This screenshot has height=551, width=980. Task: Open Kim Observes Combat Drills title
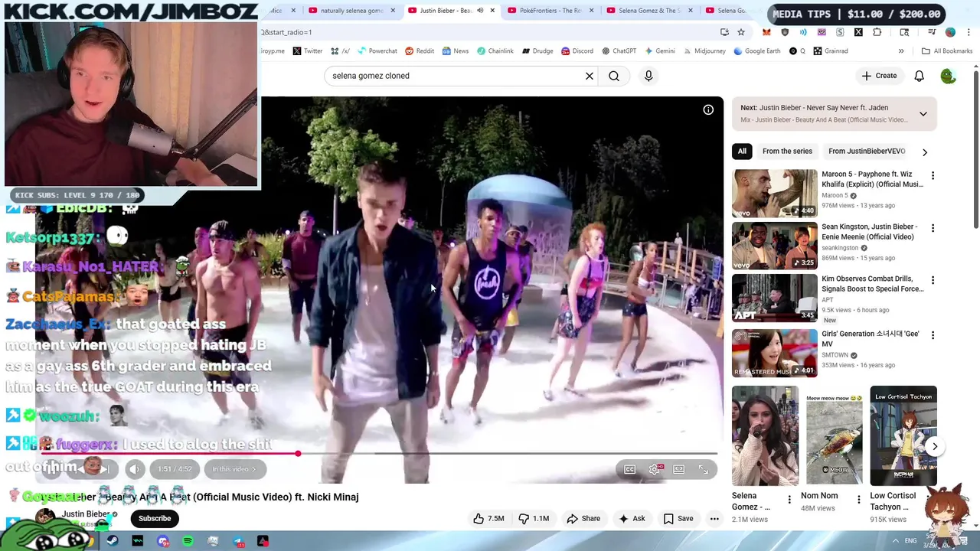(873, 284)
